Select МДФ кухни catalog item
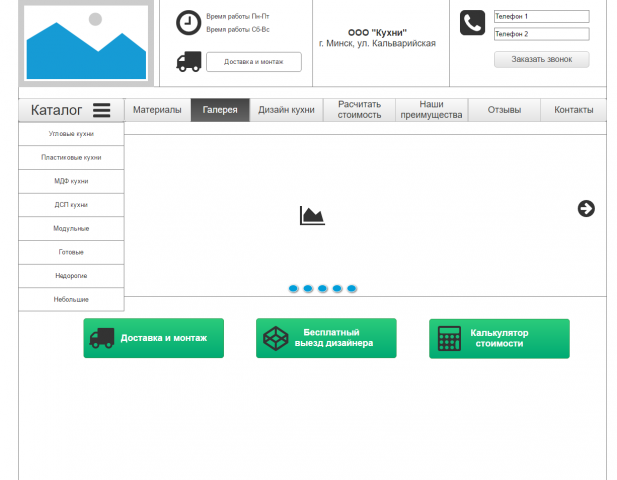This screenshot has width=617, height=480. (71, 181)
